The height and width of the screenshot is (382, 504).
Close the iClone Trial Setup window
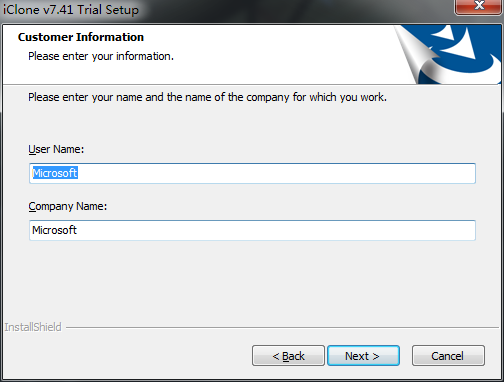click(x=479, y=6)
